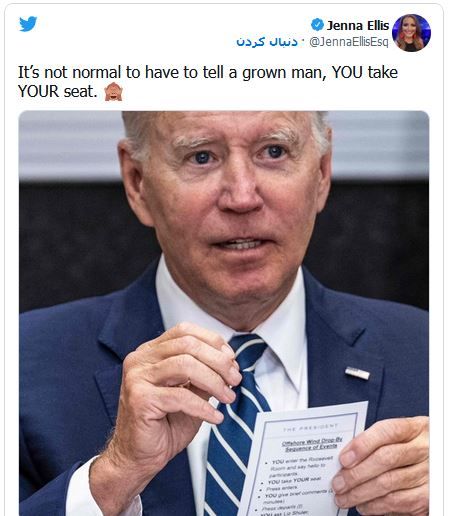Open Jenna Ellis's round profile avatar

pos(411,33)
